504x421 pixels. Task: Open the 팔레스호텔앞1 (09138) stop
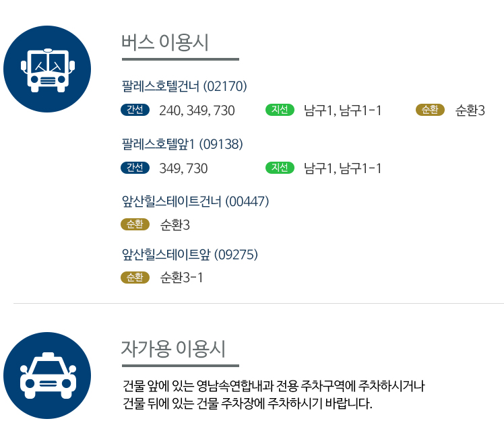[182, 143]
